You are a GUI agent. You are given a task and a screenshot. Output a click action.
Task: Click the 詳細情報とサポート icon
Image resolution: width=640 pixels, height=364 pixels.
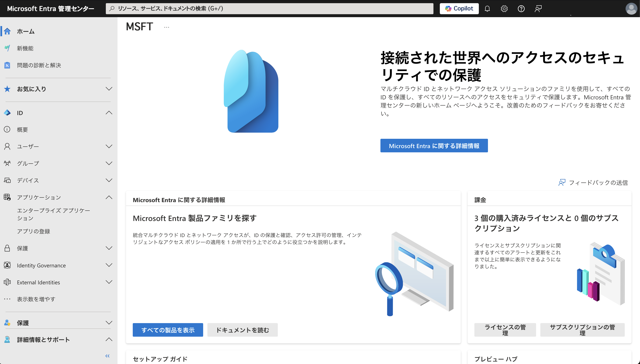pyautogui.click(x=7, y=339)
